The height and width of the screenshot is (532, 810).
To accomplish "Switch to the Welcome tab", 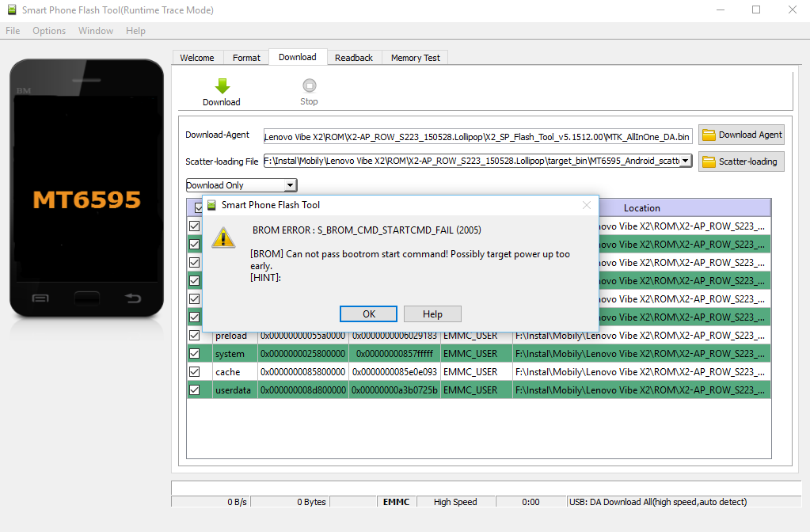I will click(197, 58).
